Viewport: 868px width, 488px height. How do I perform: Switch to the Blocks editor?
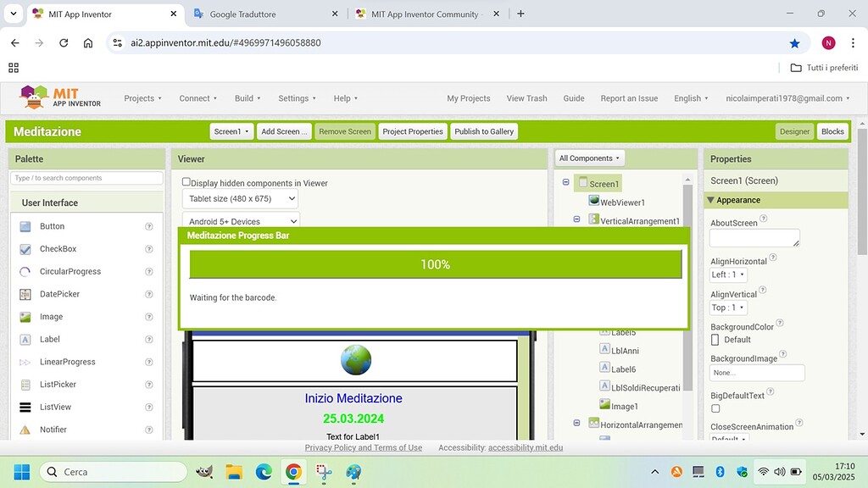pos(832,131)
